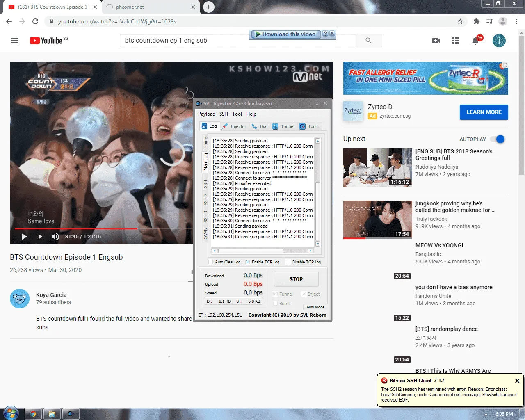Switch to the Injector tab

pos(235,126)
